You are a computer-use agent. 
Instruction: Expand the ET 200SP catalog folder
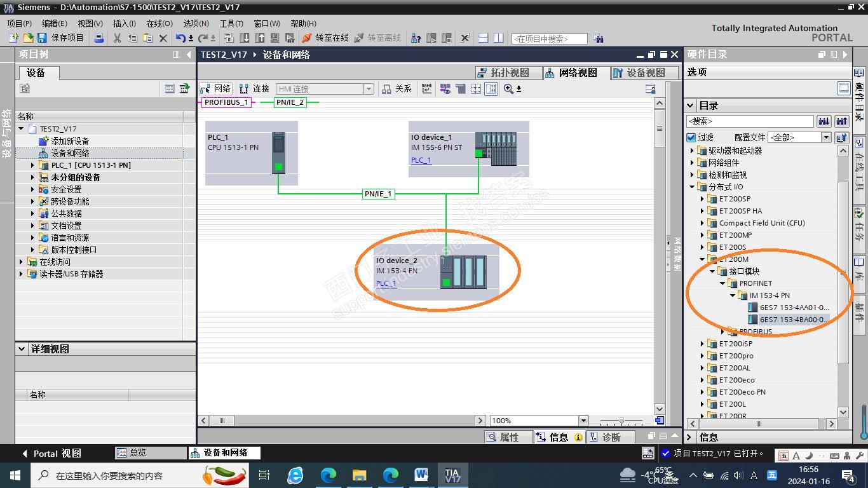coord(702,199)
